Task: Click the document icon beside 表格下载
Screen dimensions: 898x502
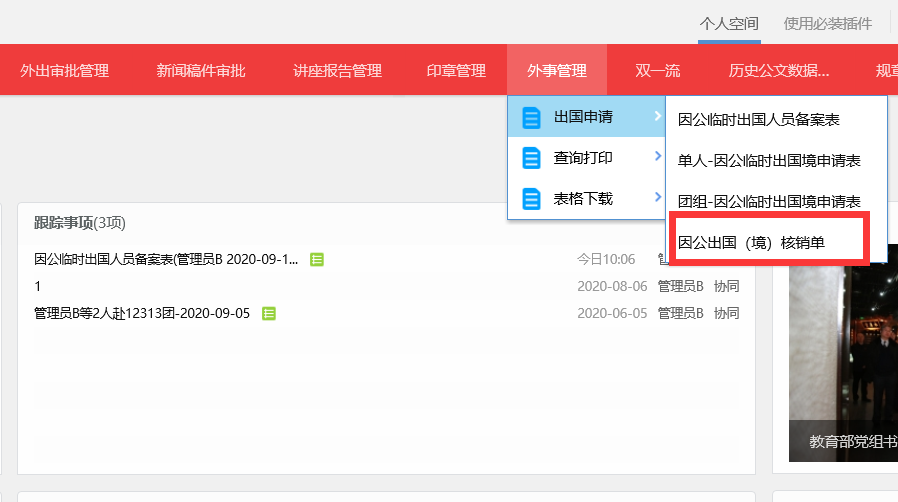Action: pyautogui.click(x=531, y=198)
